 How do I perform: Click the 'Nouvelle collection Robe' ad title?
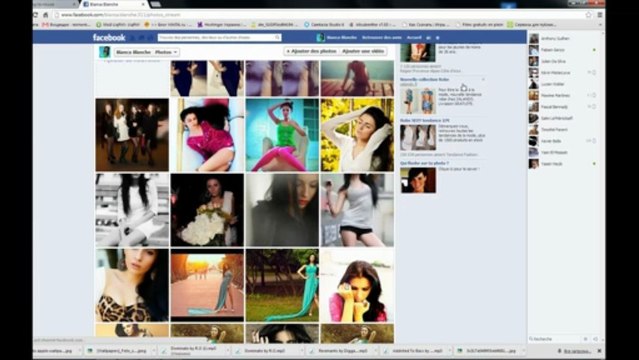point(424,80)
